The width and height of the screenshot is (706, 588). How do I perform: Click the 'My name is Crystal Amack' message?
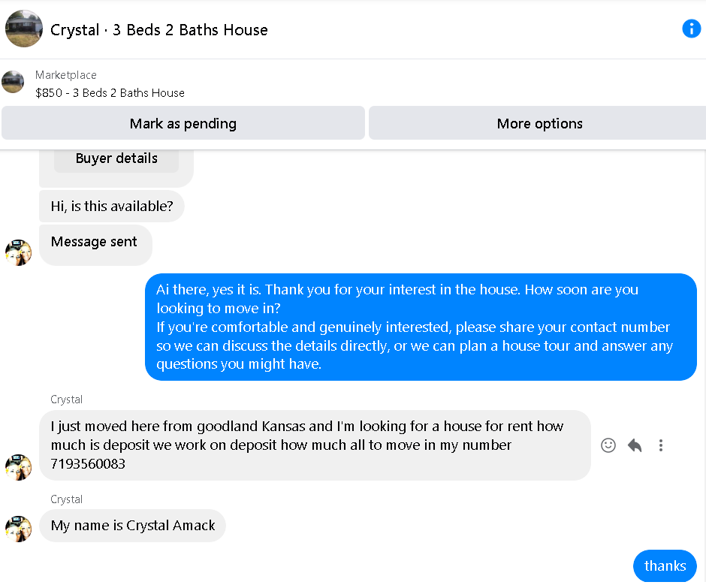[x=132, y=526]
